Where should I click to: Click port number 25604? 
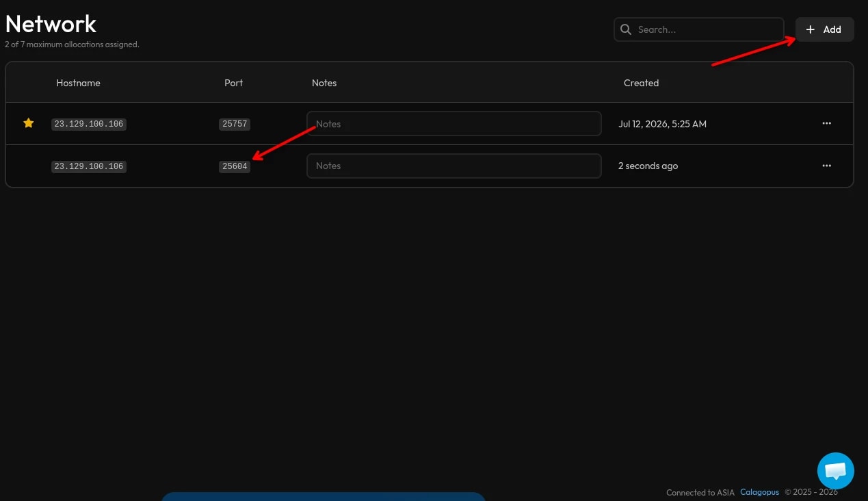coord(235,166)
